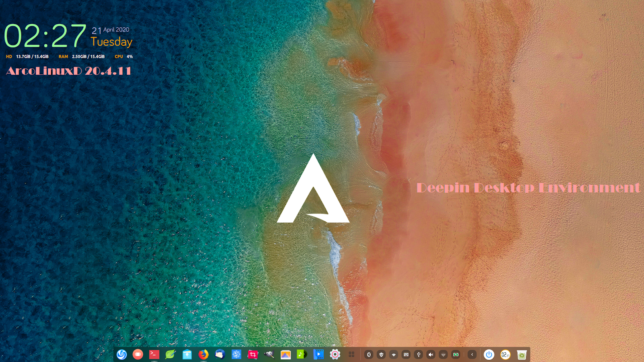This screenshot has height=362, width=644.
Task: Collapse the tray with the arrow button
Action: coord(472,354)
